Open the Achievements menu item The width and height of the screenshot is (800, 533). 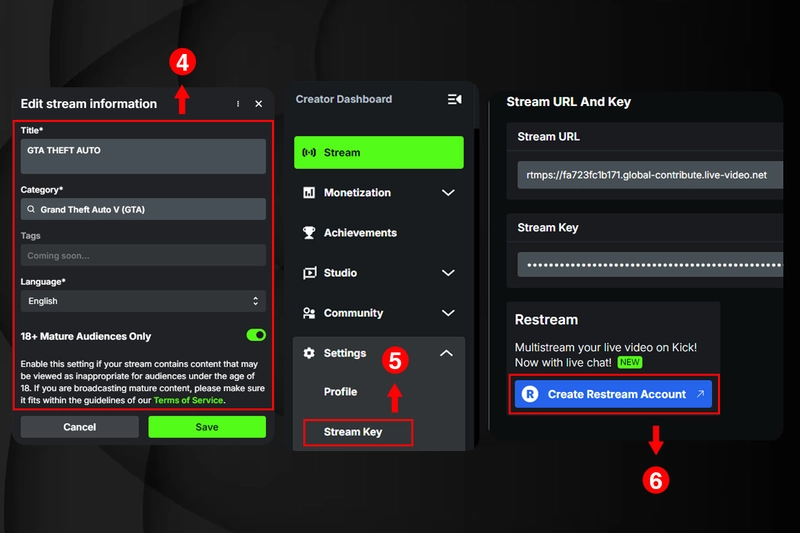[x=379, y=233]
